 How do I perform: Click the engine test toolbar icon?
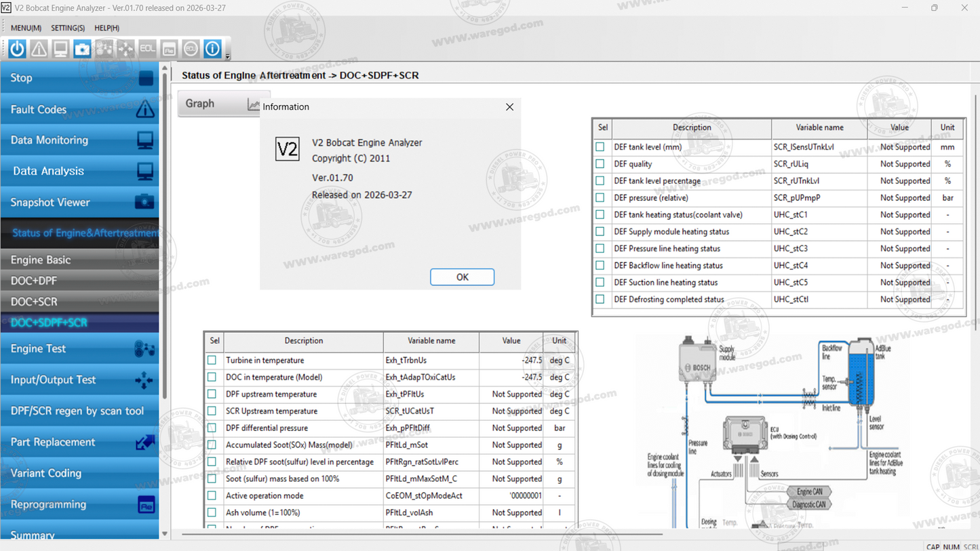pos(104,49)
